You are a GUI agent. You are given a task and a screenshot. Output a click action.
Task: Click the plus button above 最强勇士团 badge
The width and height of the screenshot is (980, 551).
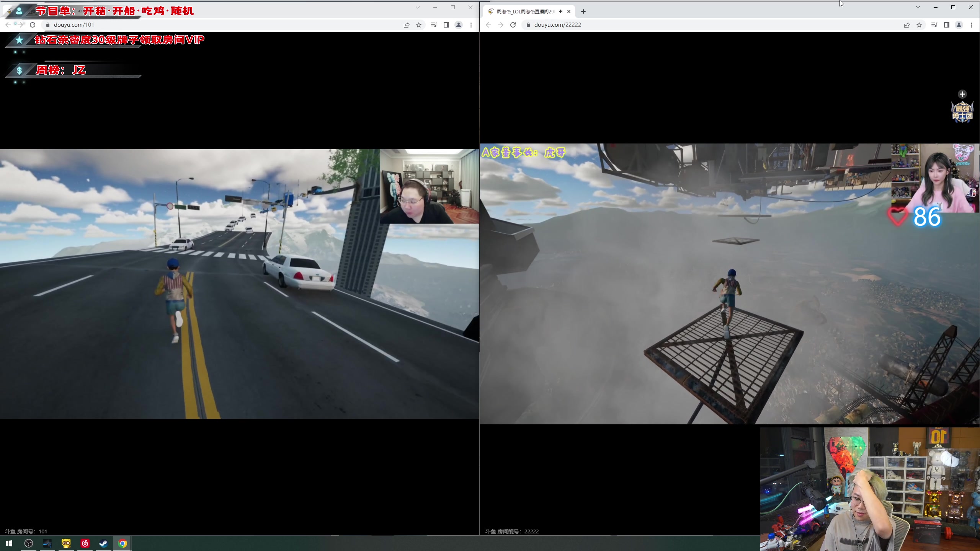(x=962, y=94)
